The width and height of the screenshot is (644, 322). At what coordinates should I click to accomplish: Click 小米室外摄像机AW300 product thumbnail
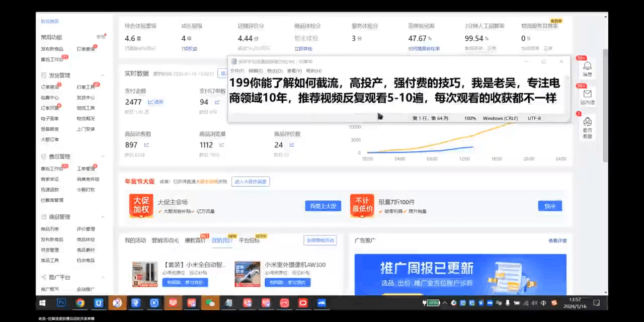248,274
